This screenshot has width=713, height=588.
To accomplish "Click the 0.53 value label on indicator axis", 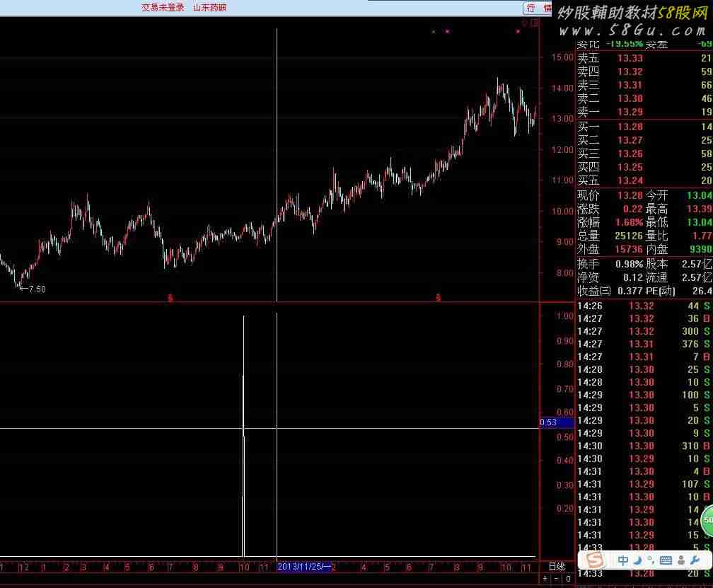I will pos(549,422).
